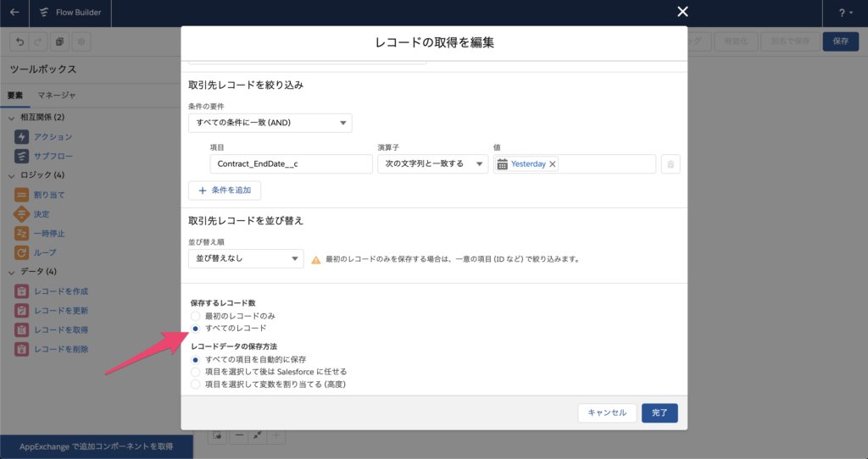Click the calendar icon in value field
This screenshot has width=868, height=459.
(502, 164)
